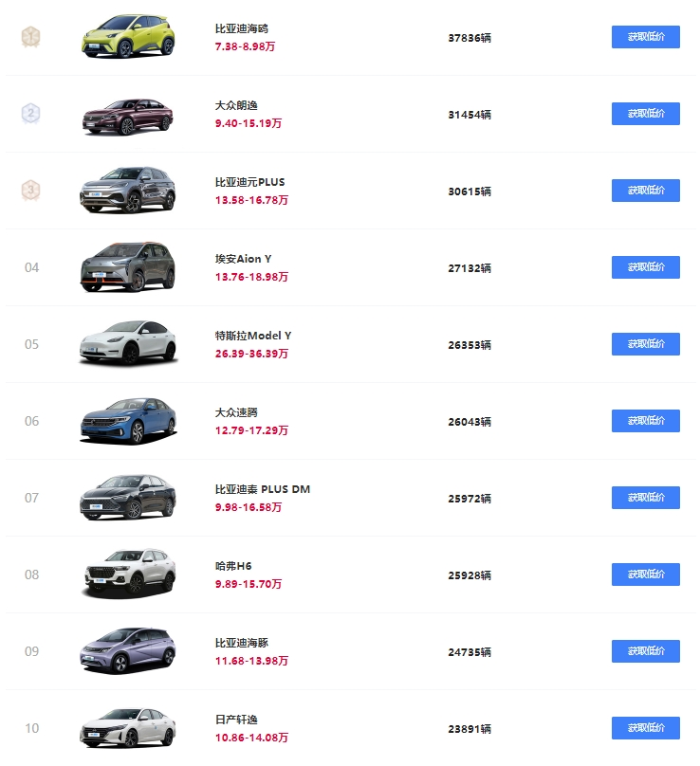Click the bronze rank 3 medal icon
This screenshot has width=700, height=766.
coord(30,191)
